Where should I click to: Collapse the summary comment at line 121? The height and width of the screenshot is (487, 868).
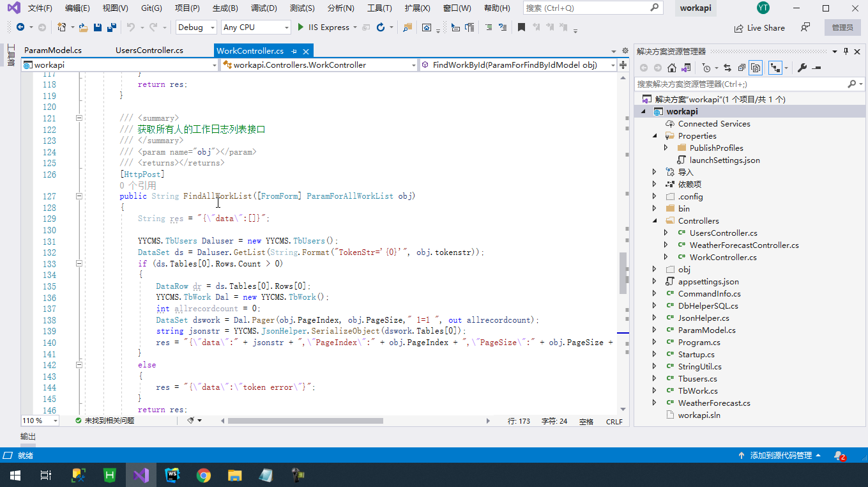(x=79, y=118)
